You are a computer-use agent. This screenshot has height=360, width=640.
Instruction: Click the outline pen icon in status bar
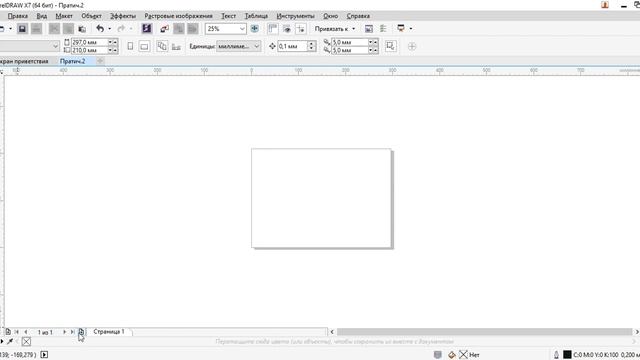tap(556, 355)
